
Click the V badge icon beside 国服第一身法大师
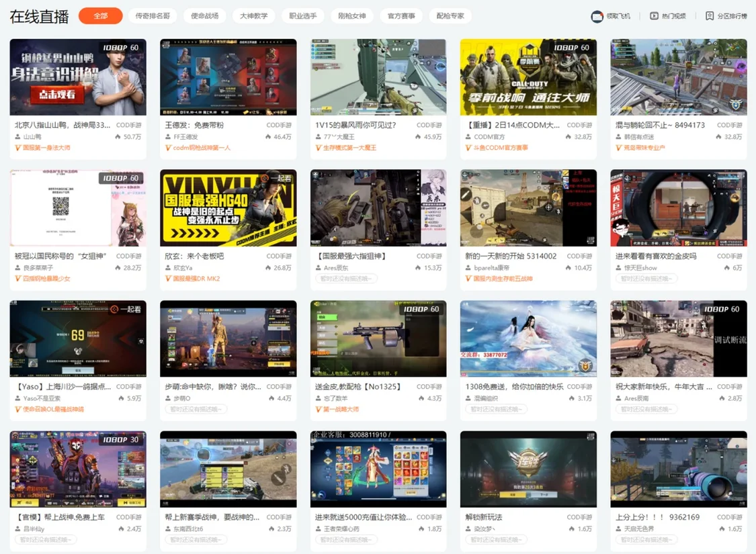click(x=18, y=148)
